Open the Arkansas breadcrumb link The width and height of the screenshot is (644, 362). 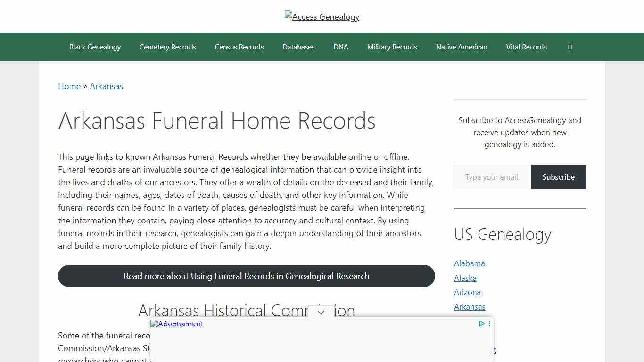106,86
